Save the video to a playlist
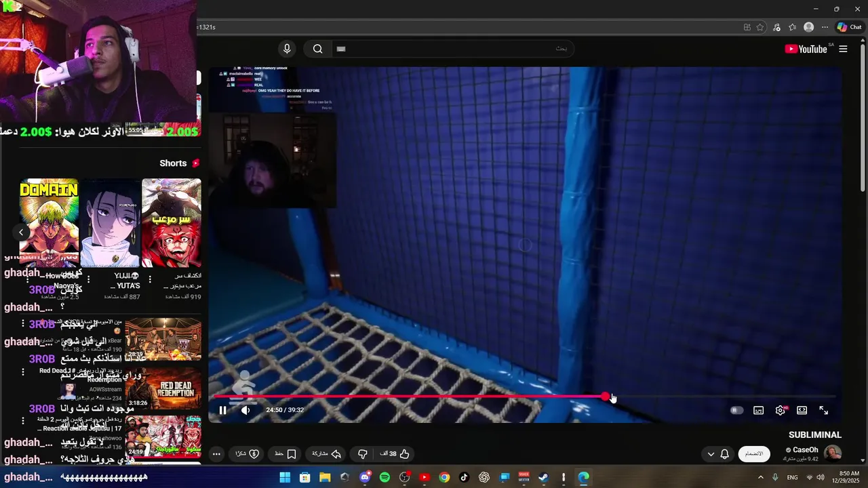Image resolution: width=868 pixels, height=488 pixels. pos(285,454)
